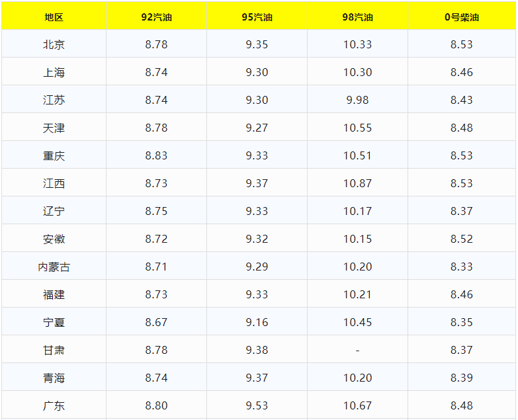Click 江苏's 98汽油 price 9.98

coord(357,100)
